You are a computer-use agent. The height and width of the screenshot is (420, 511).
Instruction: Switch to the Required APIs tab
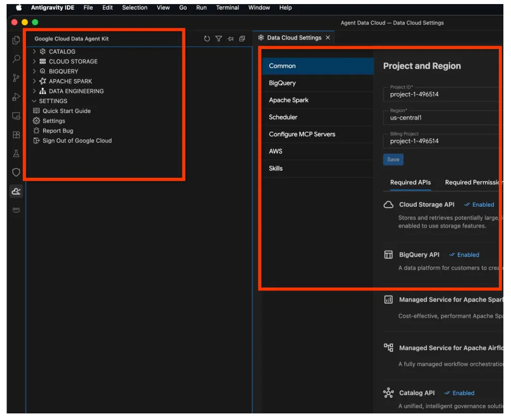[x=410, y=183]
